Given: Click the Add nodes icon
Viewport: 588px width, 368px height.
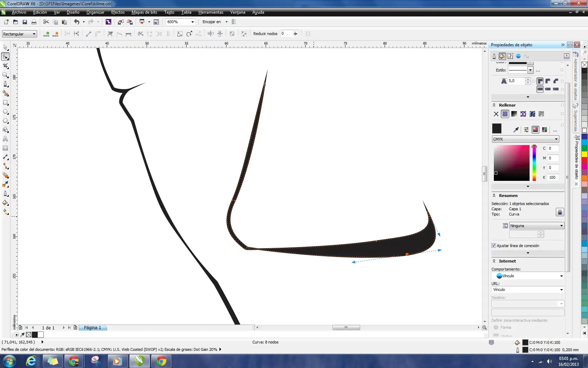Looking at the screenshot, I should 46,34.
